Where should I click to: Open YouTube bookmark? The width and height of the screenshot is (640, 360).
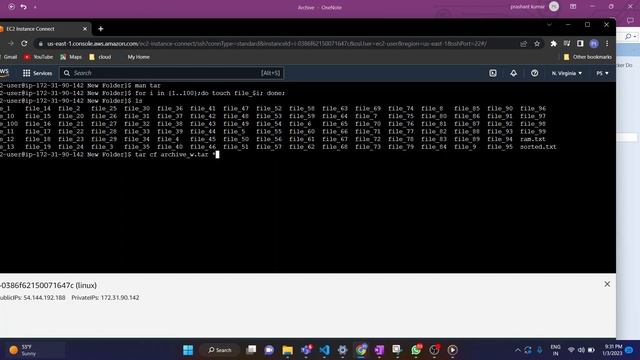(x=38, y=57)
